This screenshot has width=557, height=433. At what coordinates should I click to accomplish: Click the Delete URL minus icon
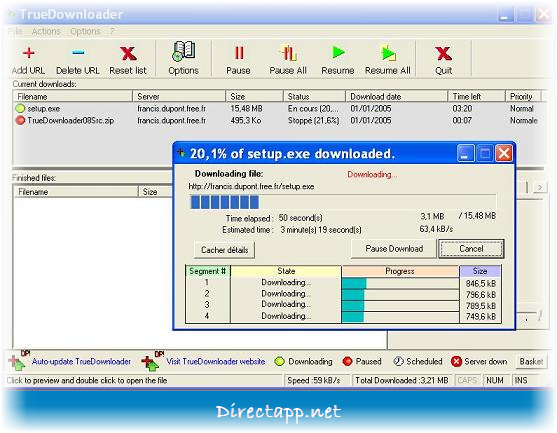pyautogui.click(x=78, y=53)
